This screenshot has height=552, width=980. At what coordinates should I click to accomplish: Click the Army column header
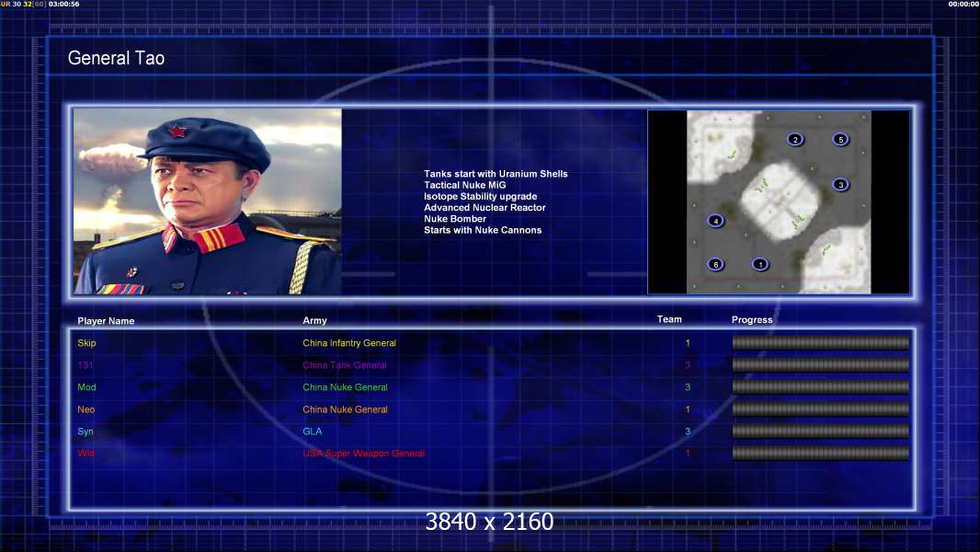[x=314, y=321]
